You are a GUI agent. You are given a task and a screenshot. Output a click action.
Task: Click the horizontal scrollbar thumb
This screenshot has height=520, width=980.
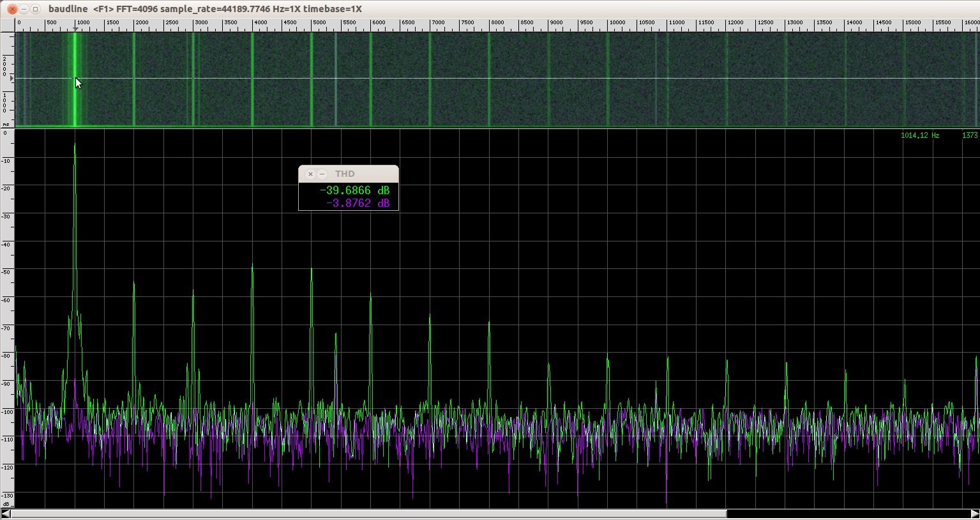(x=369, y=514)
